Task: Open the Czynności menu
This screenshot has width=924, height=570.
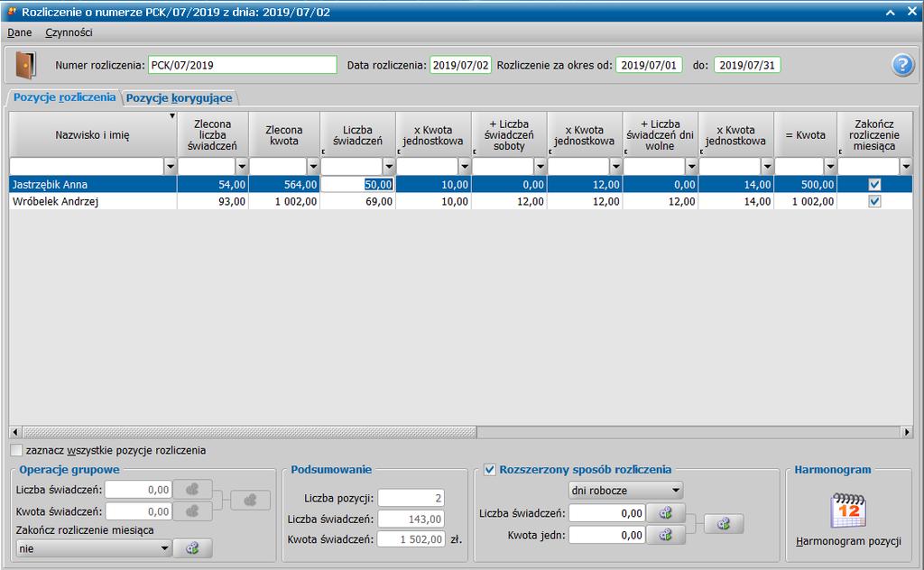Action: tap(69, 32)
